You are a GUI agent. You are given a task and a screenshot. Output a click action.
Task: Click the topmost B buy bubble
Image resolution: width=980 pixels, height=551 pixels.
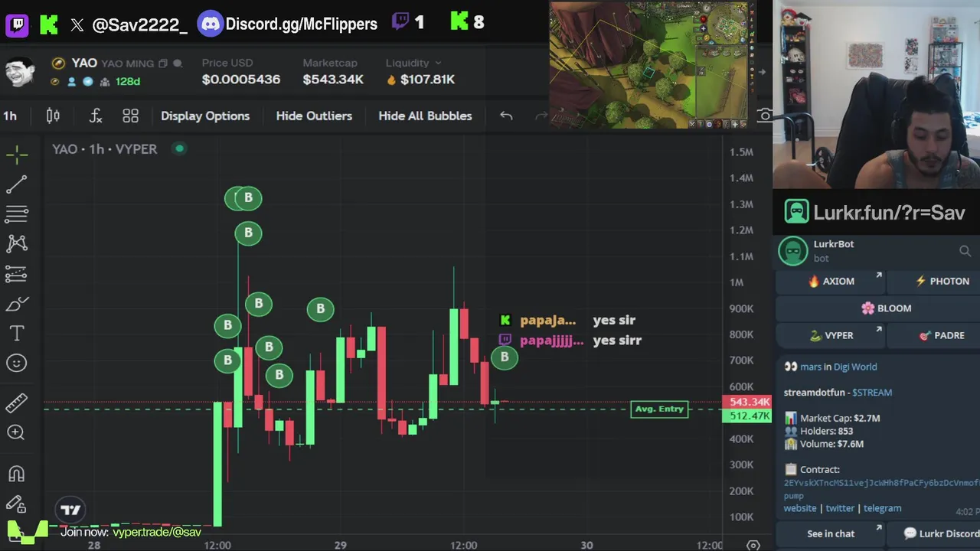pyautogui.click(x=247, y=198)
